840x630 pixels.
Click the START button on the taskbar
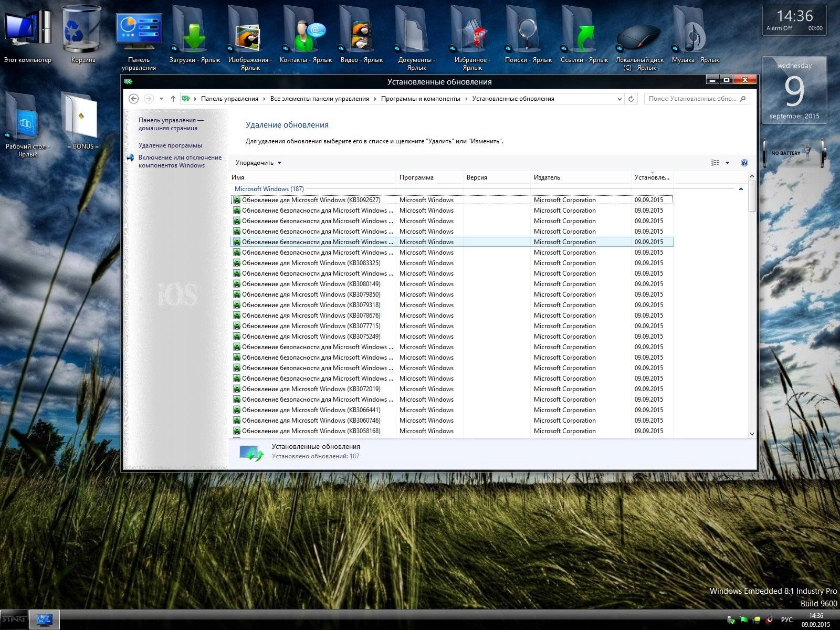point(13,619)
